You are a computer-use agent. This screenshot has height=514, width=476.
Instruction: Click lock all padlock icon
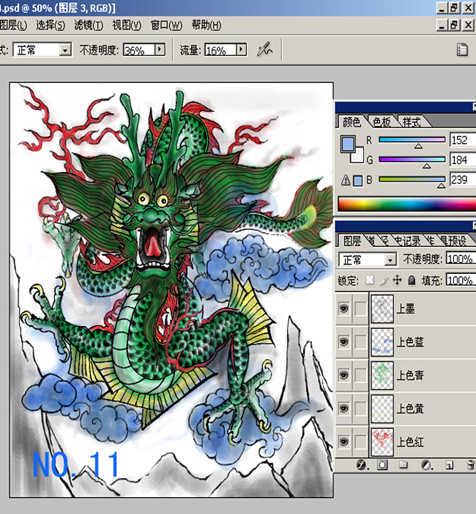(412, 280)
